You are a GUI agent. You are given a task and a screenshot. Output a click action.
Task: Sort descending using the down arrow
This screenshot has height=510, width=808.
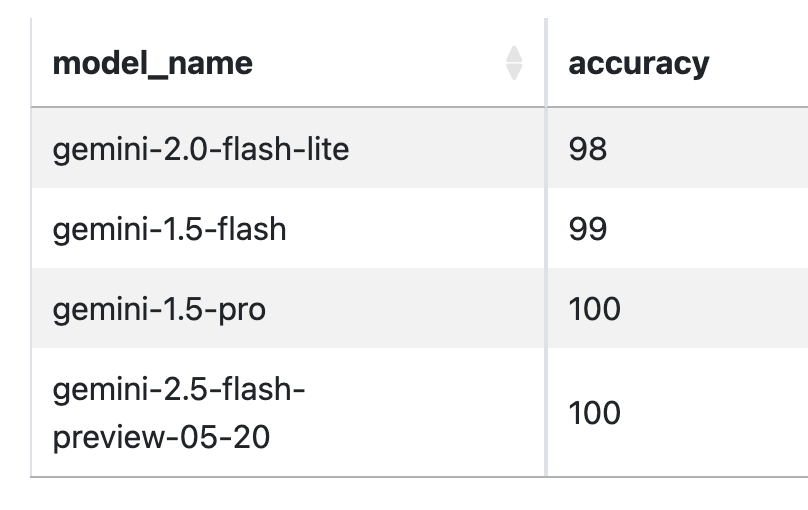[x=514, y=72]
